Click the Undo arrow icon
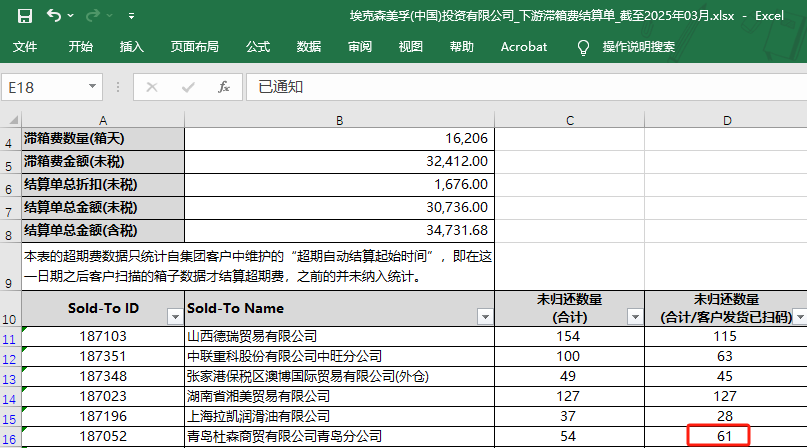The height and width of the screenshot is (448, 807). pos(54,15)
